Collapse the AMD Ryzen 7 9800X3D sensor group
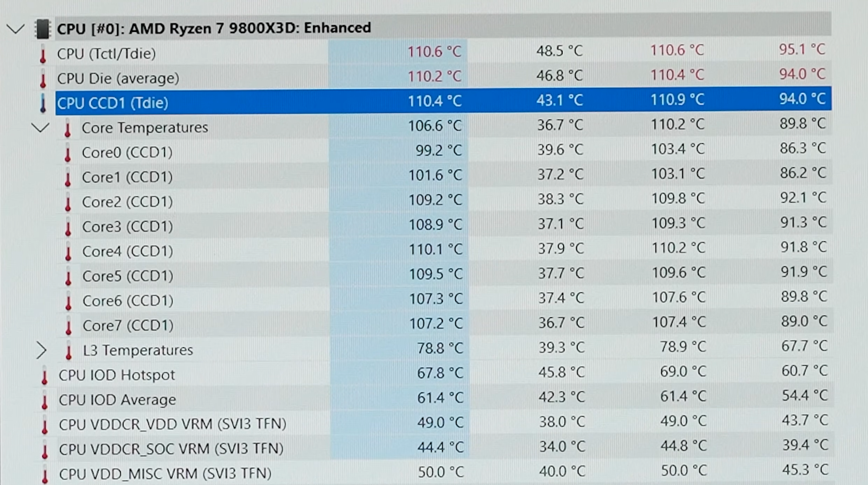The width and height of the screenshot is (868, 485). [16, 29]
